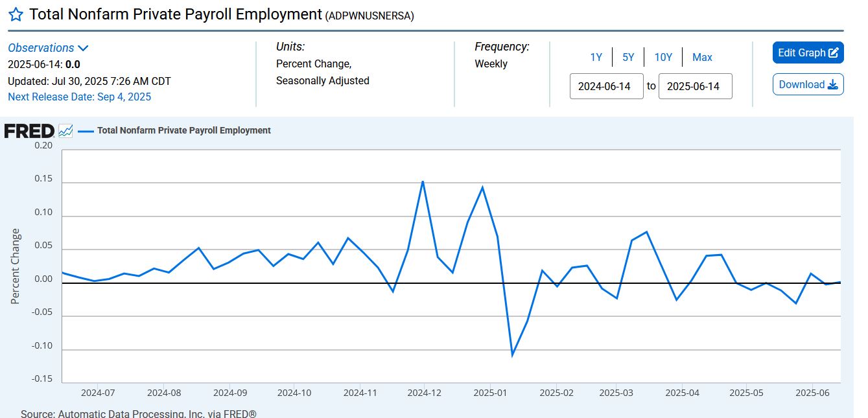Viewport: 868px width, 418px height.
Task: Click the favorite star icon beside title
Action: coord(16,15)
